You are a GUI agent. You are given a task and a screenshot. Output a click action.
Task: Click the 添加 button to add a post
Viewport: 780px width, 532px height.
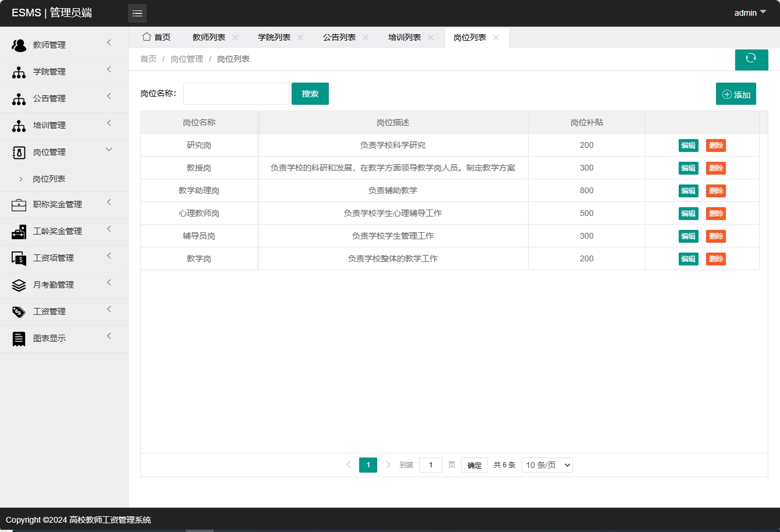[x=736, y=93]
